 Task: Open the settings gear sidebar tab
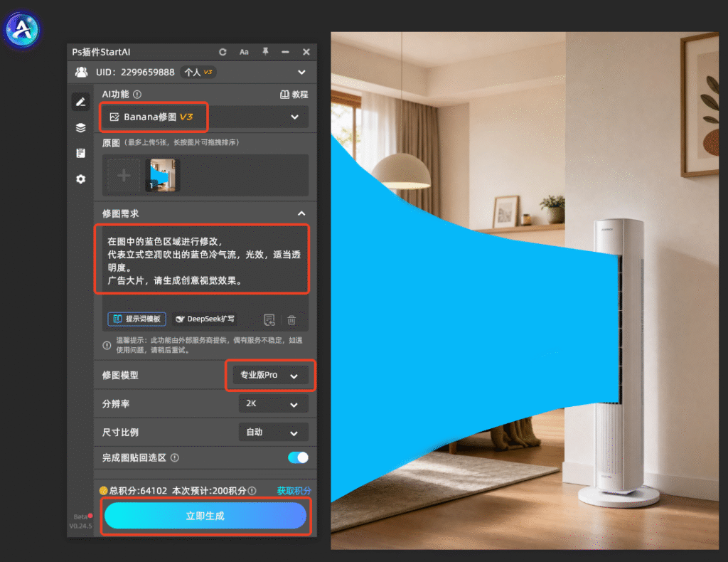[81, 179]
